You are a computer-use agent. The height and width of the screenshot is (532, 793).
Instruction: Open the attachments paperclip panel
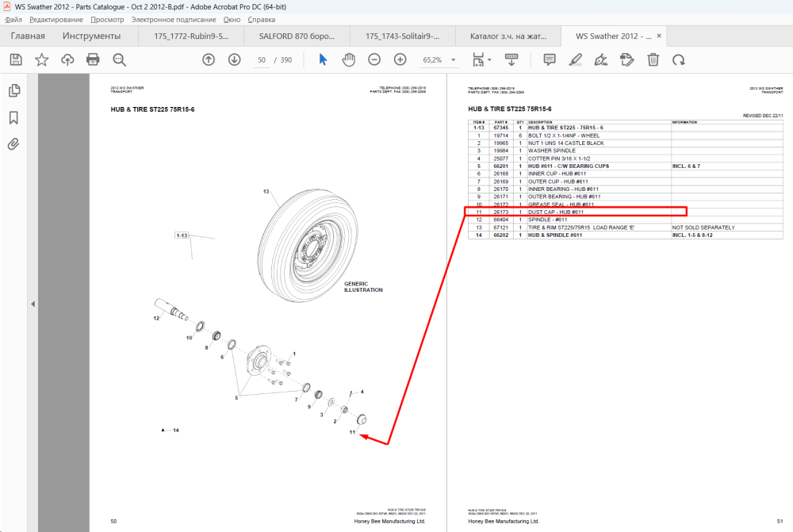point(13,144)
